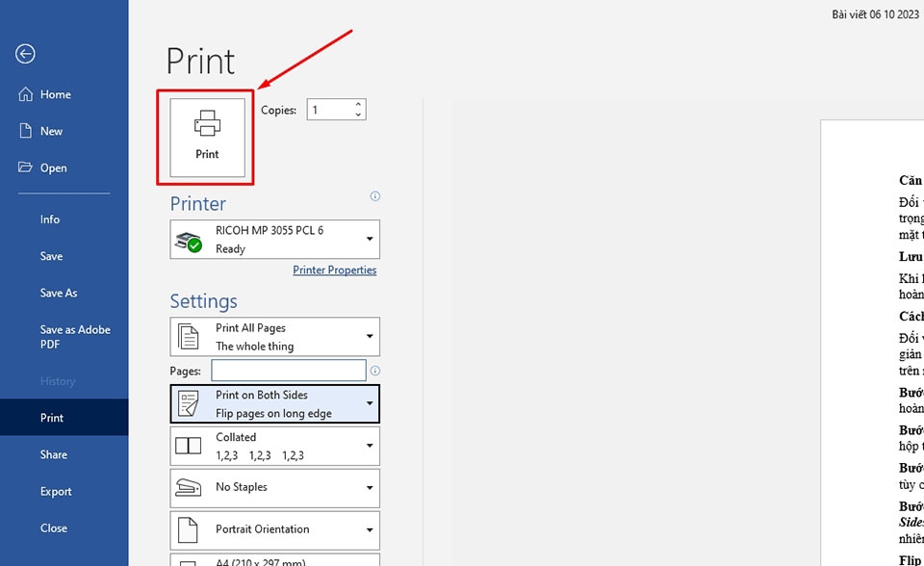The image size is (924, 566).
Task: Click the Home house icon
Action: click(x=25, y=94)
